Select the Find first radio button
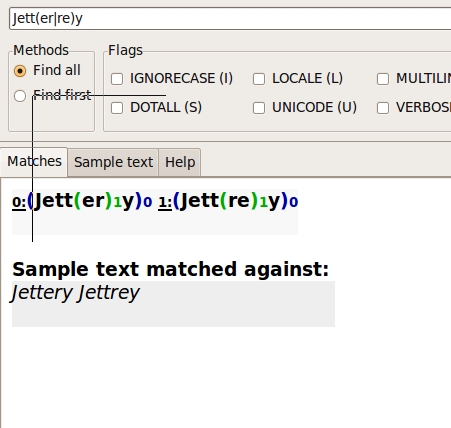 pos(20,96)
